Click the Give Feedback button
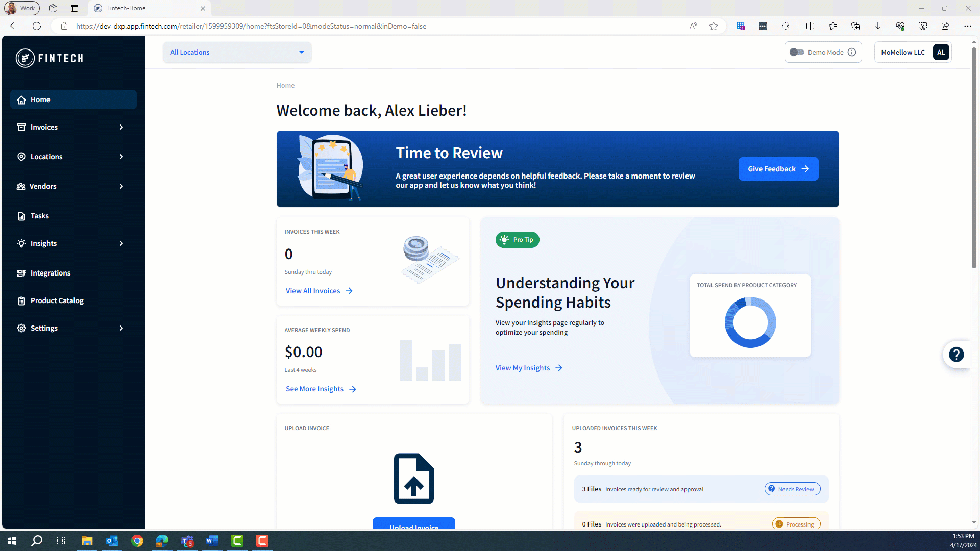 click(778, 169)
